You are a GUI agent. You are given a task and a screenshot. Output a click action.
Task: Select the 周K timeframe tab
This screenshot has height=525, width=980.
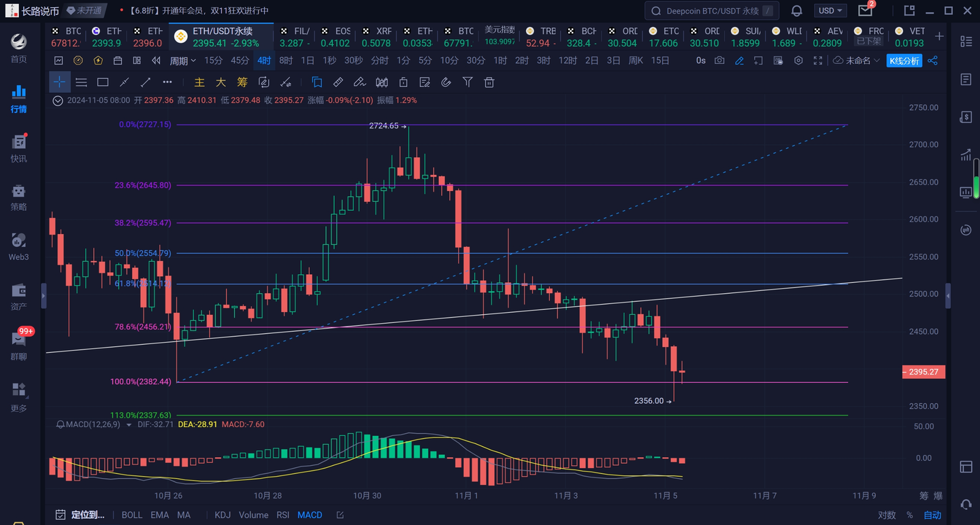[636, 61]
